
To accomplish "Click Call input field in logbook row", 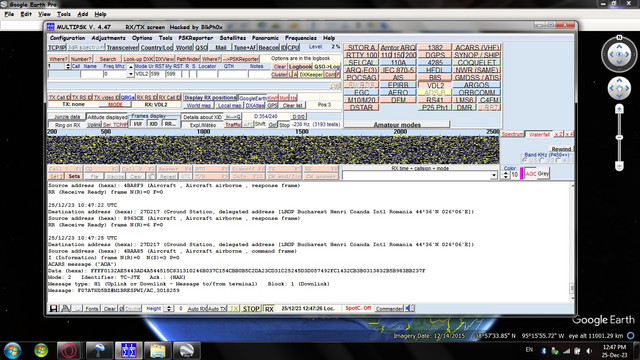I will click(x=64, y=74).
